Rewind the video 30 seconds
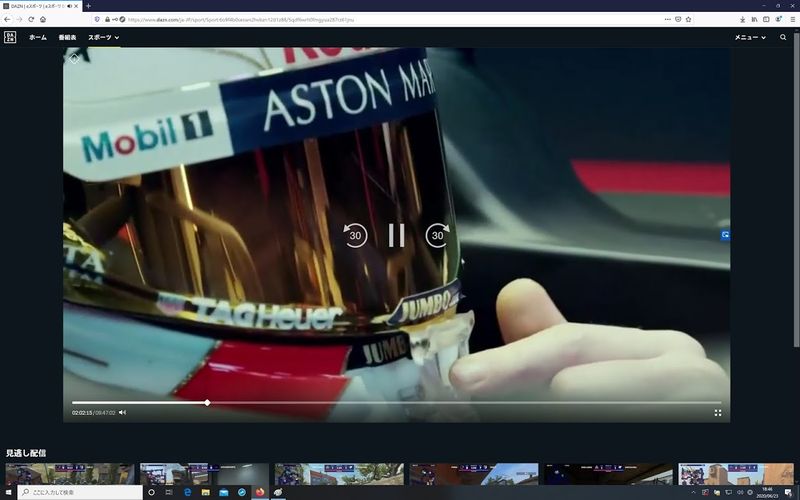 pos(355,235)
